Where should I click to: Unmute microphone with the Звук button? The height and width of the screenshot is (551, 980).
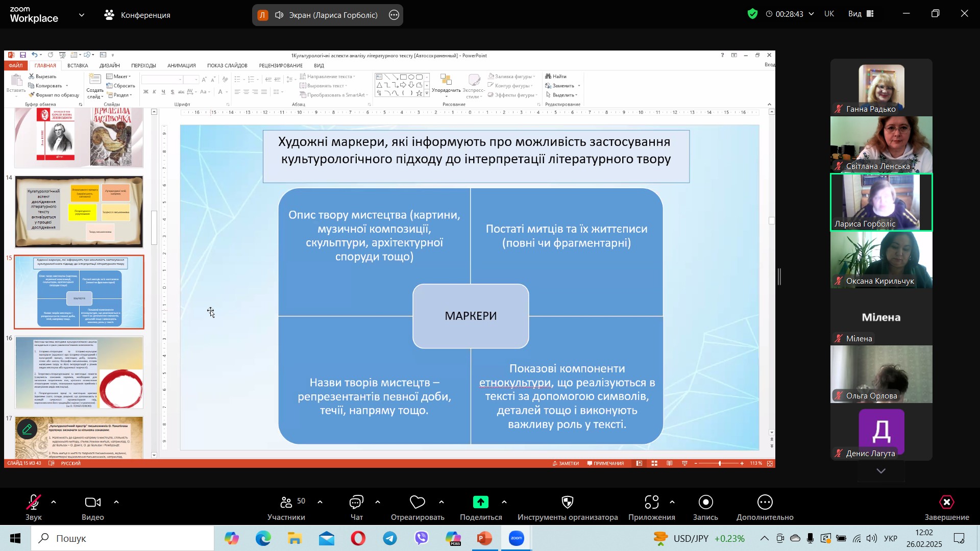click(34, 508)
